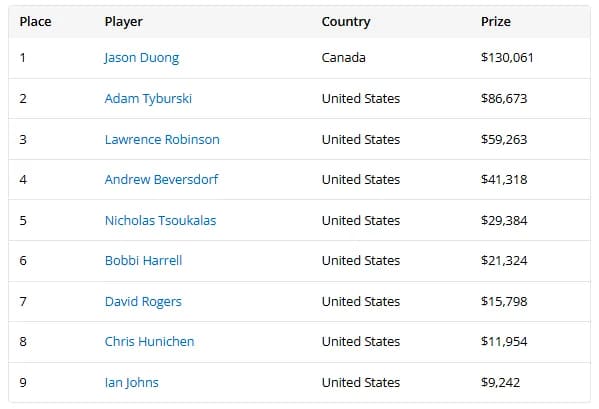Open Jason Duong's player profile link
599x409 pixels.
click(141, 58)
